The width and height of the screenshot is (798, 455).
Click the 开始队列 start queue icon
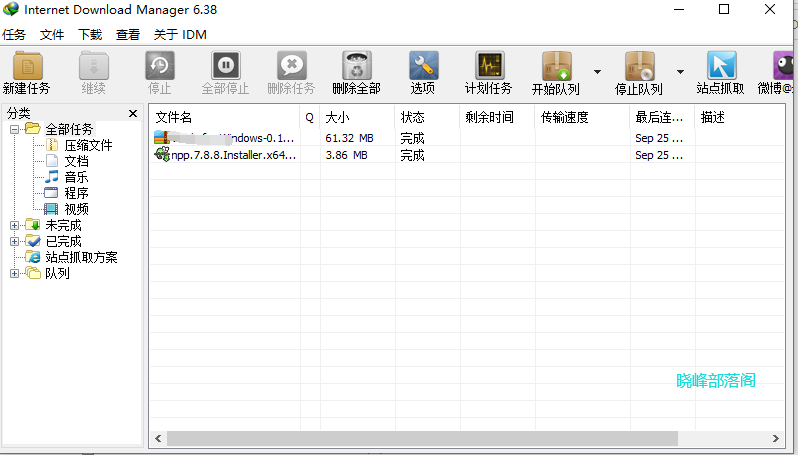tap(556, 66)
